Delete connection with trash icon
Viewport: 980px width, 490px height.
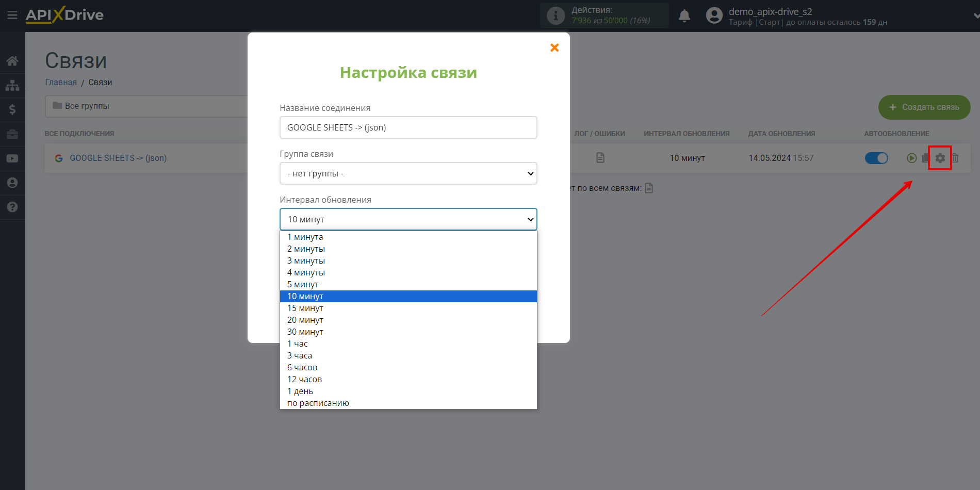[955, 158]
